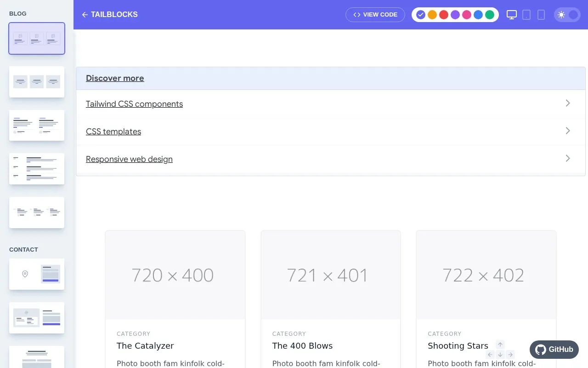This screenshot has height=368, width=588.
Task: Switch to desktop preview mode
Action: [x=512, y=15]
